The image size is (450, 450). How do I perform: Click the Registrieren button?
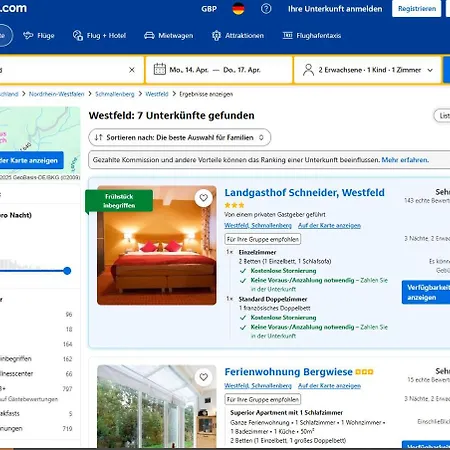click(417, 9)
